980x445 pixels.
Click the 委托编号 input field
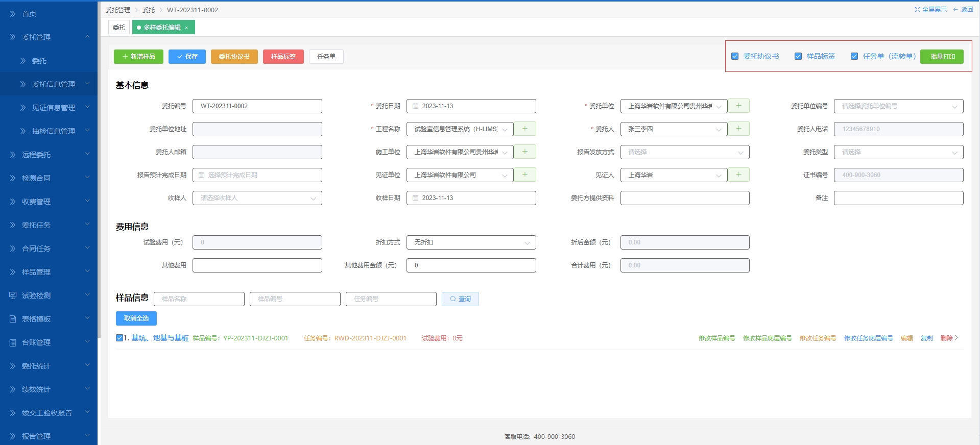[x=257, y=106]
